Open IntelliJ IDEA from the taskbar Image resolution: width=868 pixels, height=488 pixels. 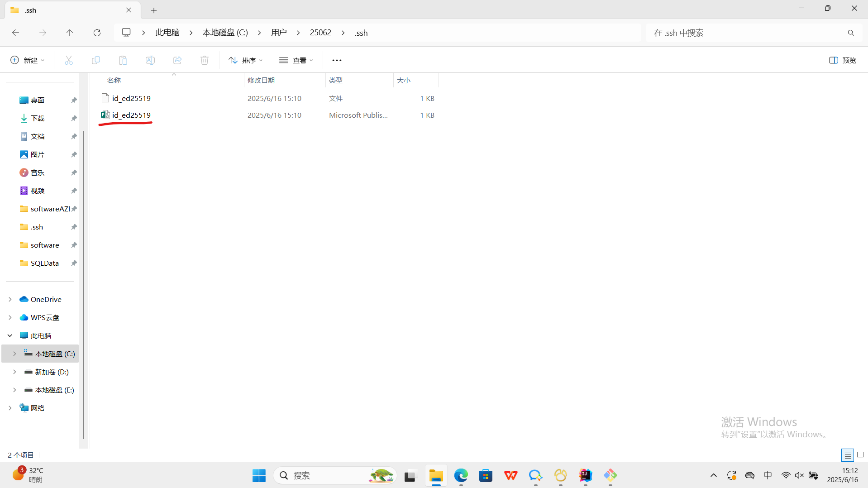tap(585, 475)
